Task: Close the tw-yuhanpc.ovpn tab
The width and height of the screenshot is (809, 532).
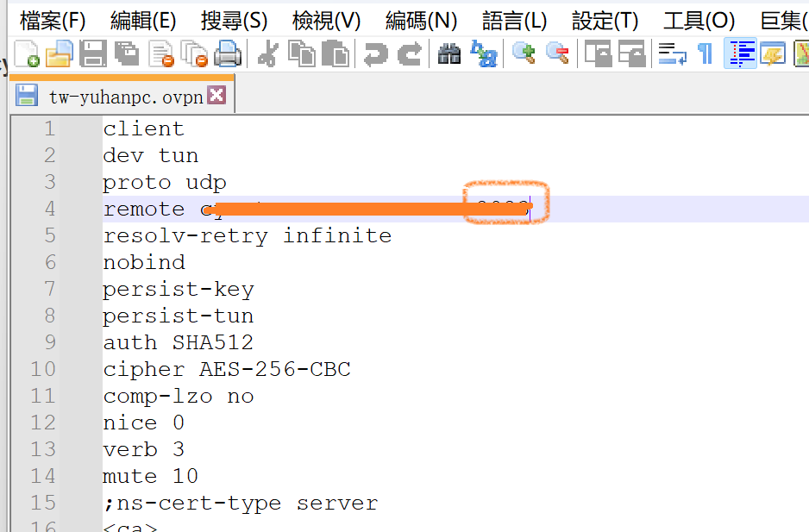Action: tap(216, 96)
